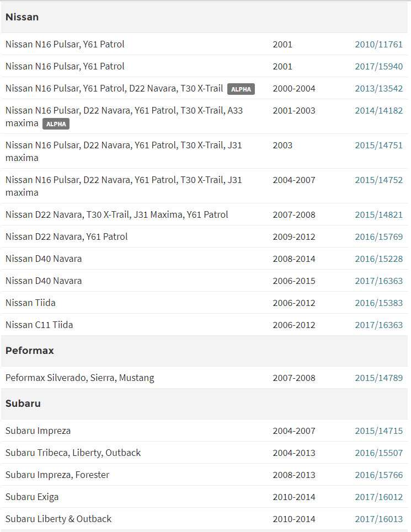Open the 2017/16013 link
This screenshot has height=532, width=411.
378,519
